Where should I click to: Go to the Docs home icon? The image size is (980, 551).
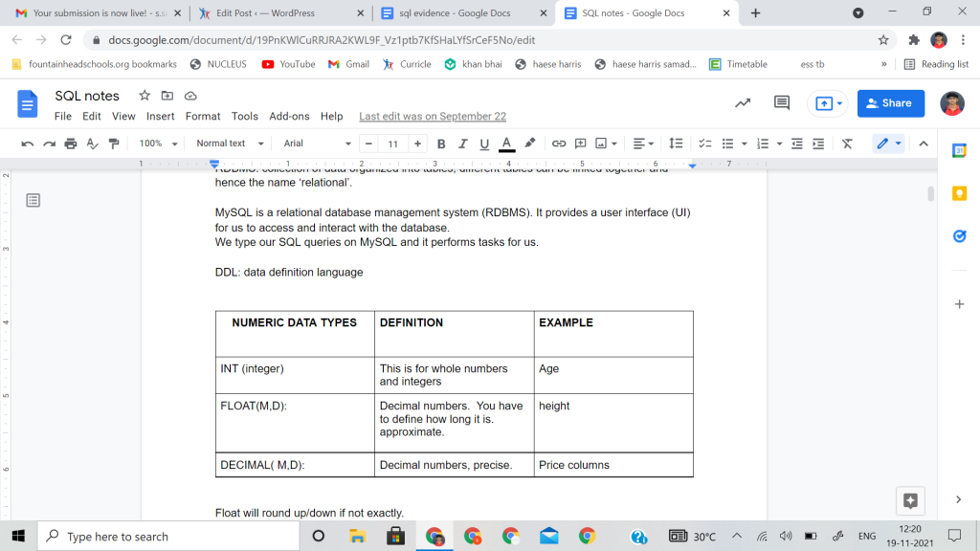[27, 103]
